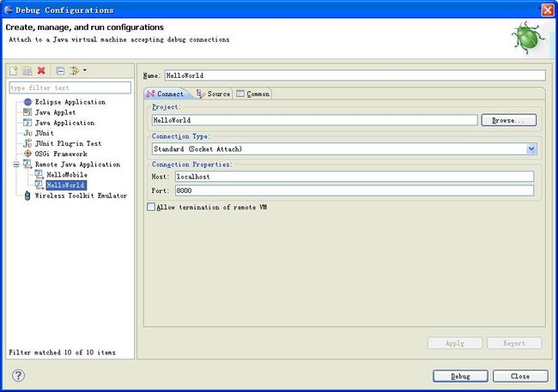Click 'Filter matched 10 of 10 items' text

(63, 353)
